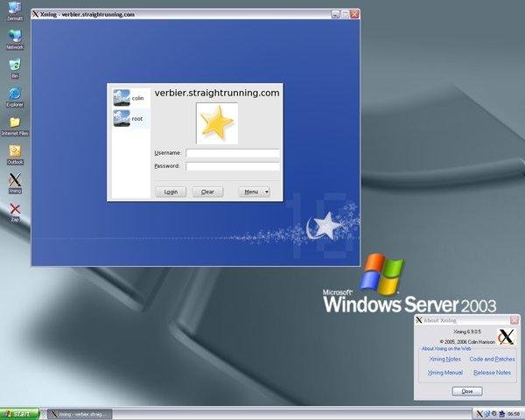Open the Xming Notes link
The width and height of the screenshot is (525, 420).
pyautogui.click(x=445, y=359)
